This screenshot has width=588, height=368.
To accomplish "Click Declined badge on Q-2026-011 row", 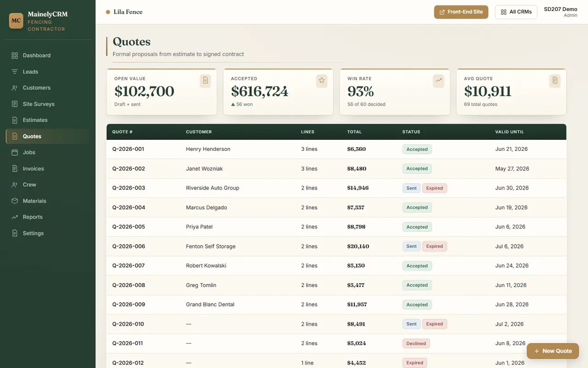I will click(x=416, y=344).
